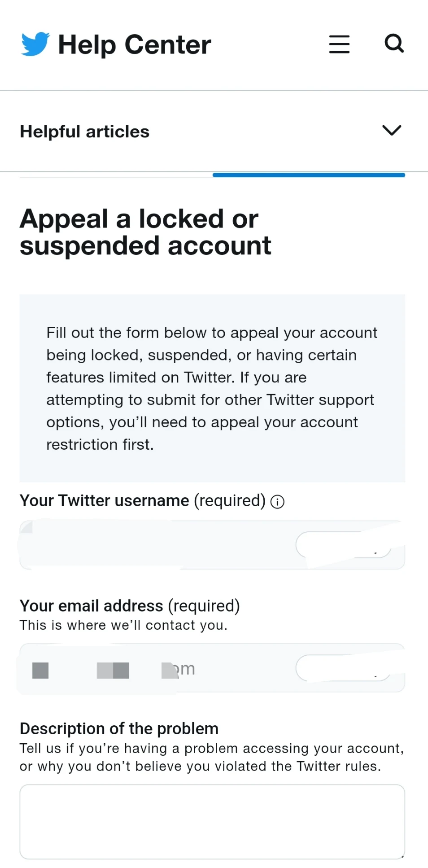Open the Help Center home link
This screenshot has width=428, height=868.
pyautogui.click(x=134, y=44)
